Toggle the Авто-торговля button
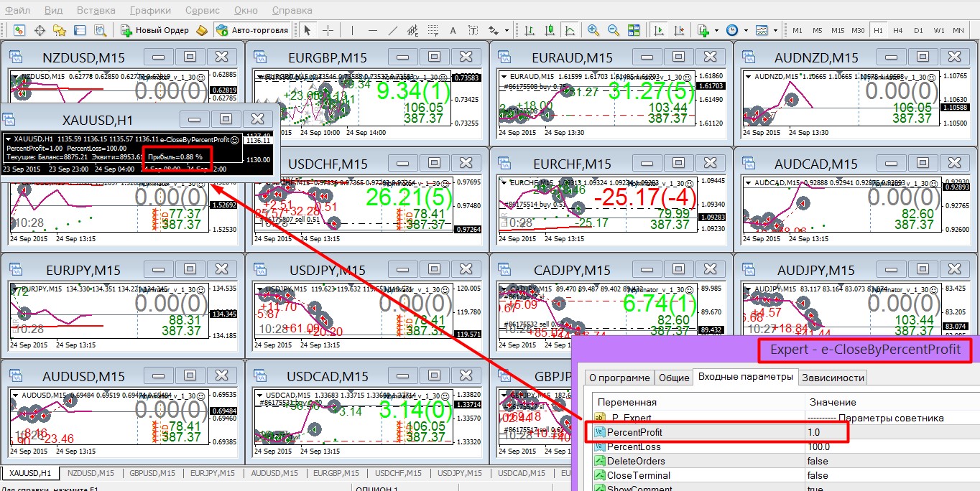Image resolution: width=980 pixels, height=491 pixels. pos(253,30)
